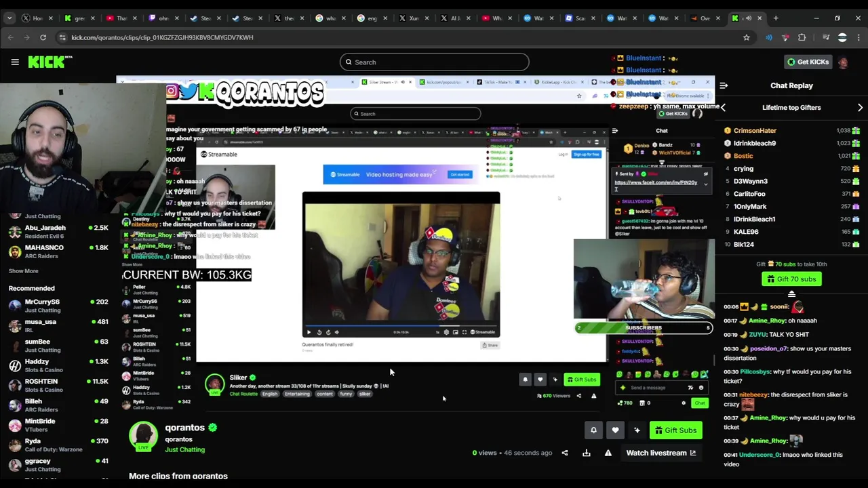This screenshot has width=868, height=488.
Task: Report the clip with warning icon
Action: coord(608,453)
